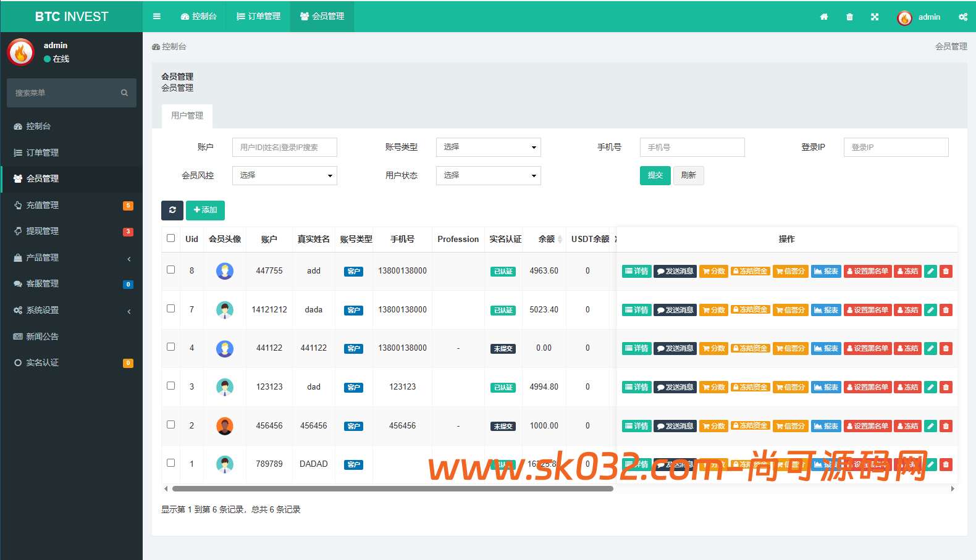Click the scrollbar left arrow under table

tap(166, 488)
